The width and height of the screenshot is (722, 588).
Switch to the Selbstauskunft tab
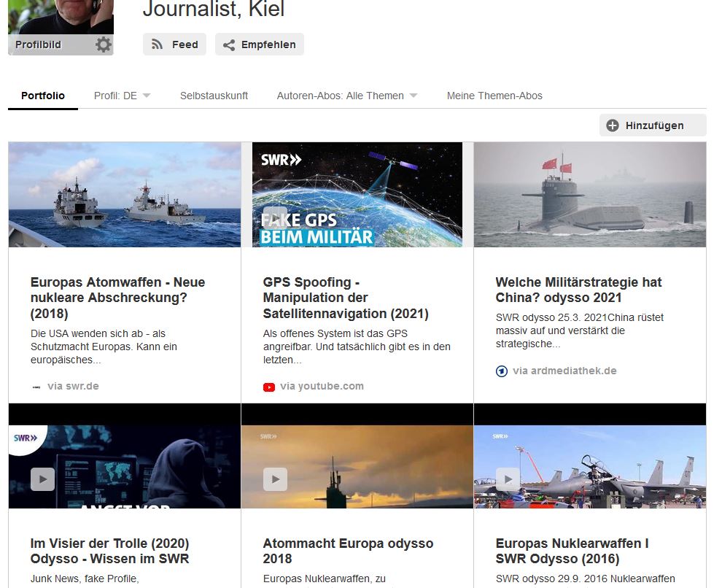click(214, 96)
